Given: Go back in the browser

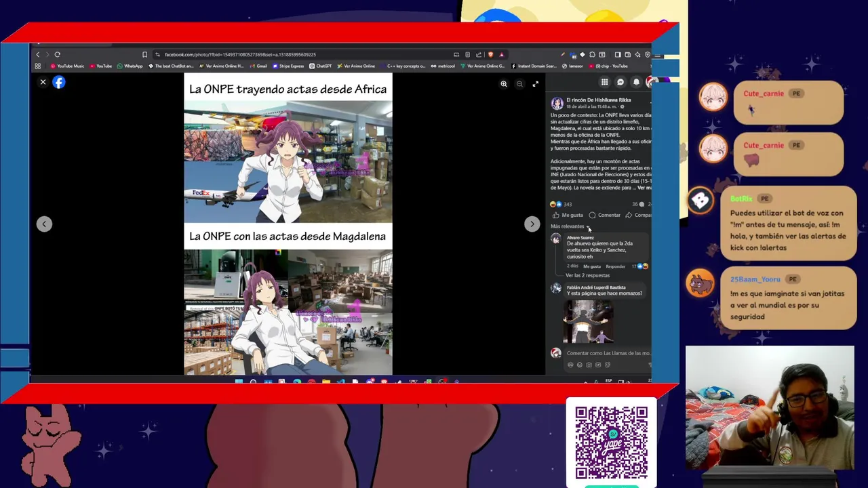Looking at the screenshot, I should click(x=38, y=54).
